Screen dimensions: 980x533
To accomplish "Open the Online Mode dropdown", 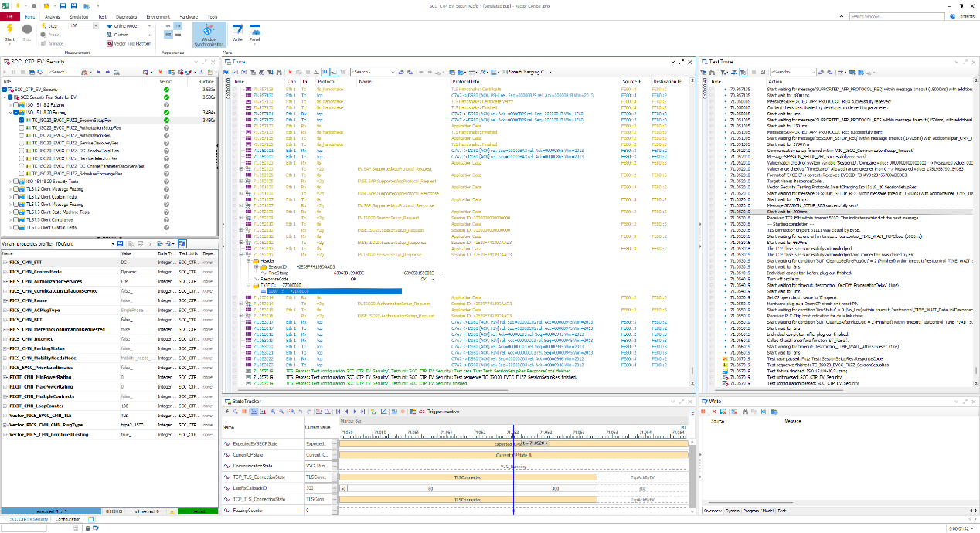I will [127, 26].
